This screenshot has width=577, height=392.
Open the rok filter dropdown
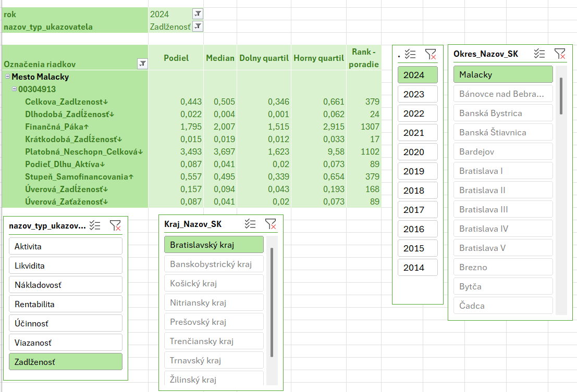click(x=198, y=14)
